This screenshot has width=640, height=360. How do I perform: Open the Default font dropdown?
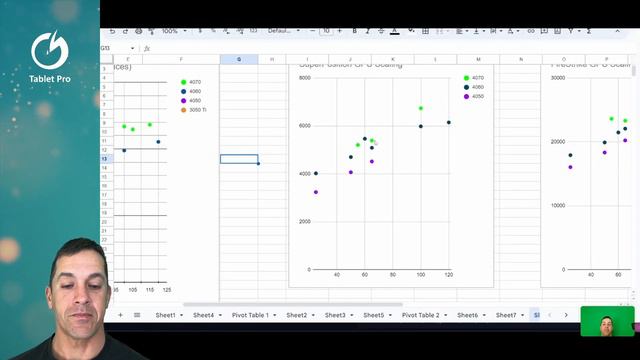(x=284, y=31)
